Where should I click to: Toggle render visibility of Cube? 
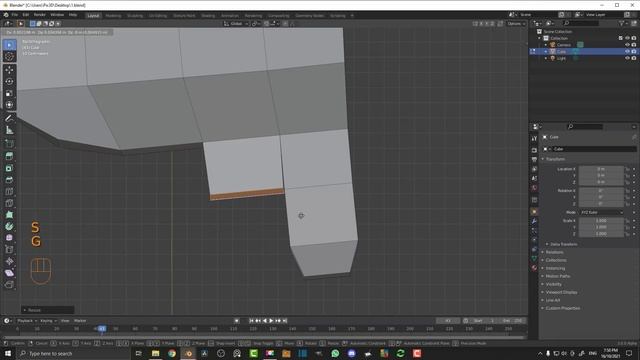pyautogui.click(x=634, y=51)
